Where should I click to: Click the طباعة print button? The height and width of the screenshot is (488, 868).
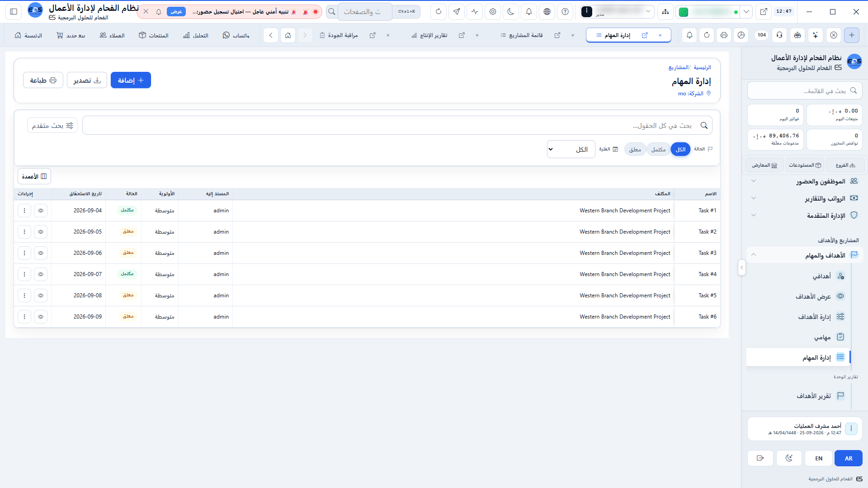point(43,80)
